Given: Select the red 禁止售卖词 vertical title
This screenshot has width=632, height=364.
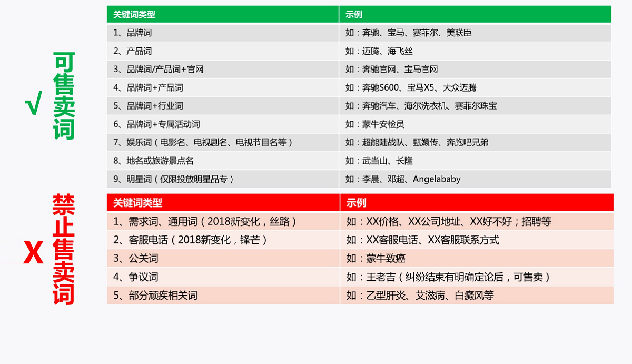Looking at the screenshot, I should point(64,249).
